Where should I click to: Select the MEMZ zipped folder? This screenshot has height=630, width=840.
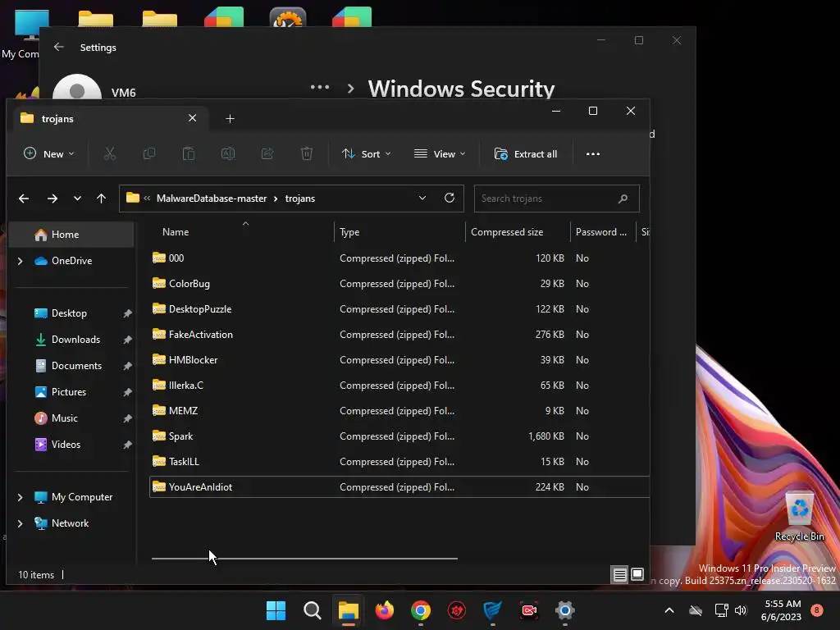pos(399,411)
